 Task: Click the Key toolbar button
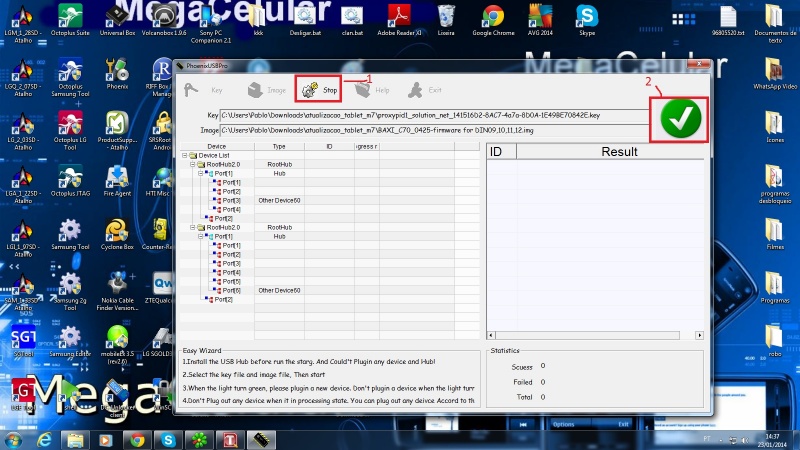tap(203, 90)
